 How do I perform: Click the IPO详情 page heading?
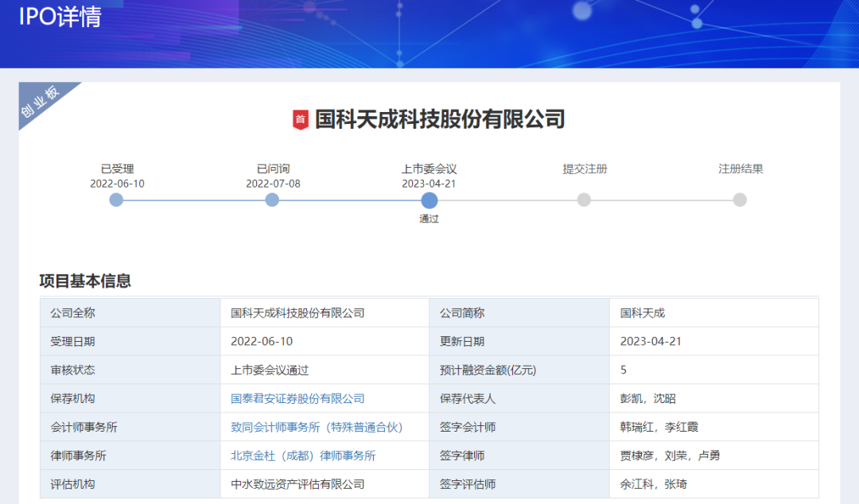pos(60,17)
